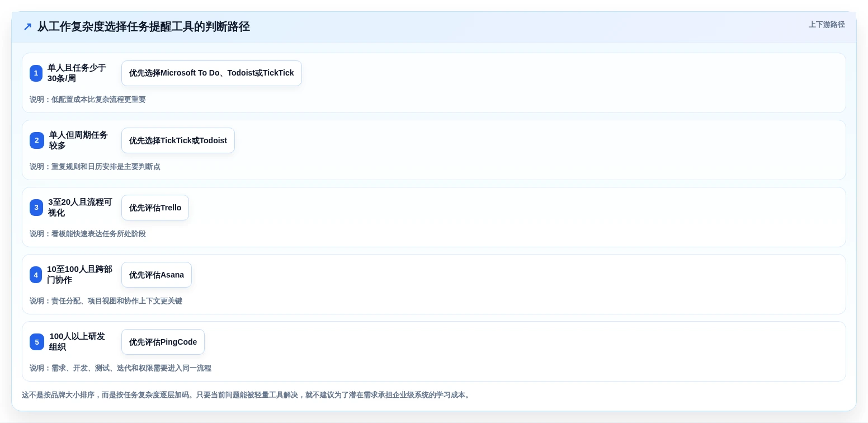The height and width of the screenshot is (423, 868).
Task: Click the 优先评估Trello box
Action: tap(155, 208)
